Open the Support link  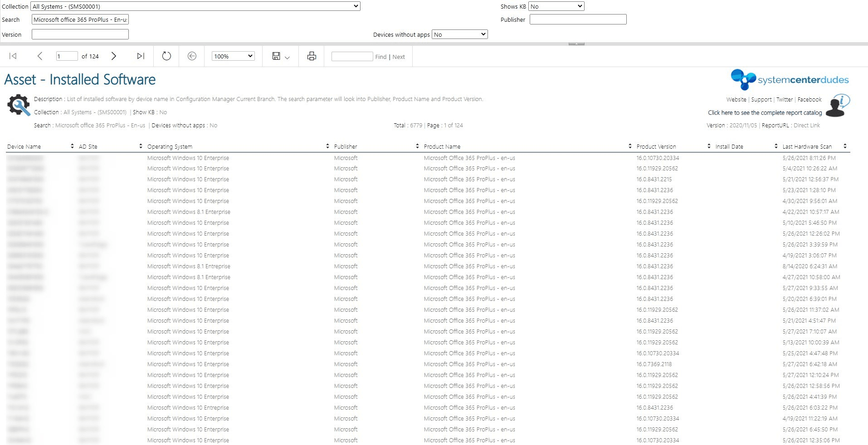point(761,99)
